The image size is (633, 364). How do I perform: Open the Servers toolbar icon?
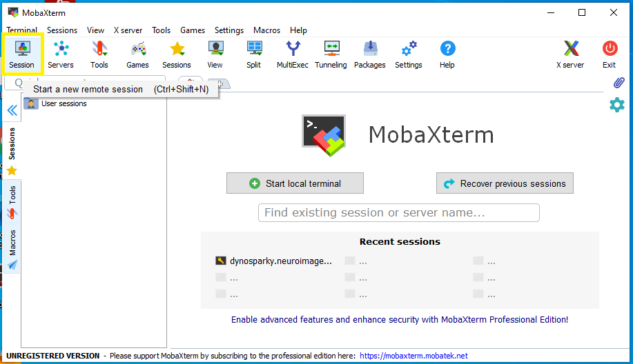pyautogui.click(x=61, y=54)
